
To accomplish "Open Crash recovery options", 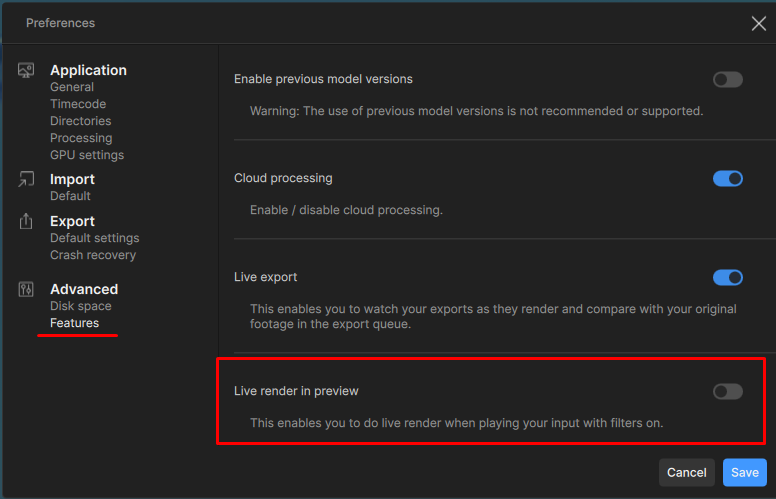I will (x=93, y=256).
